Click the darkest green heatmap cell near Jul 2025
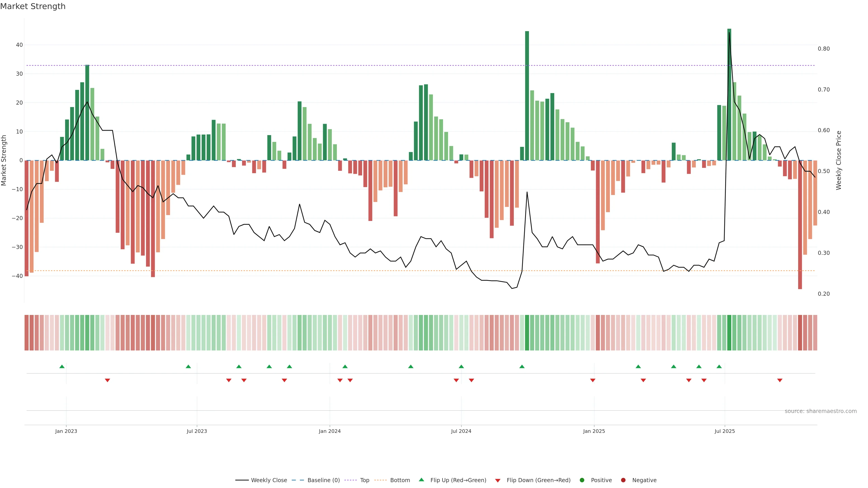The image size is (868, 488). [x=729, y=333]
